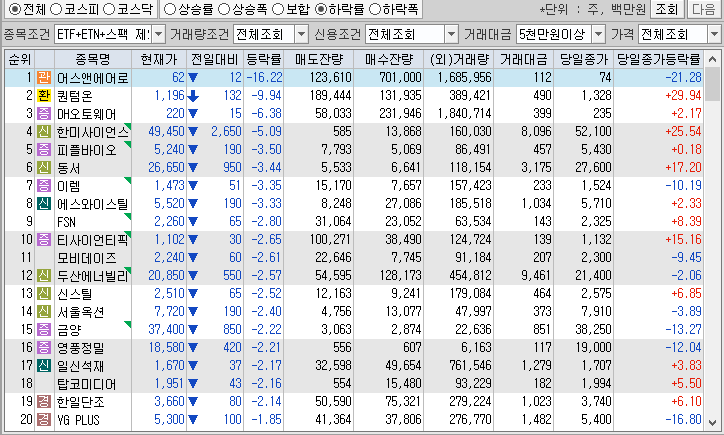Click the green corner marker on FSN
The image size is (724, 435).
pyautogui.click(x=128, y=216)
